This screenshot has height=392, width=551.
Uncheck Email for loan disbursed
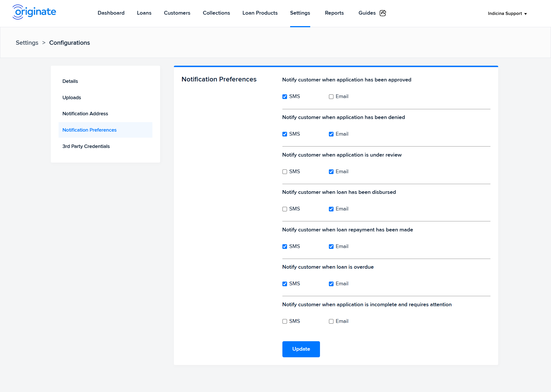coord(331,209)
